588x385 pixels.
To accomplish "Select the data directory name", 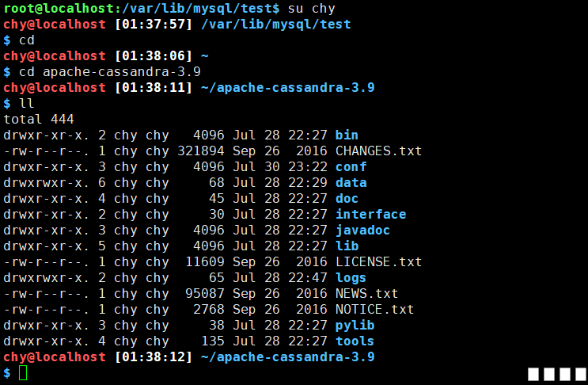I will 351,183.
